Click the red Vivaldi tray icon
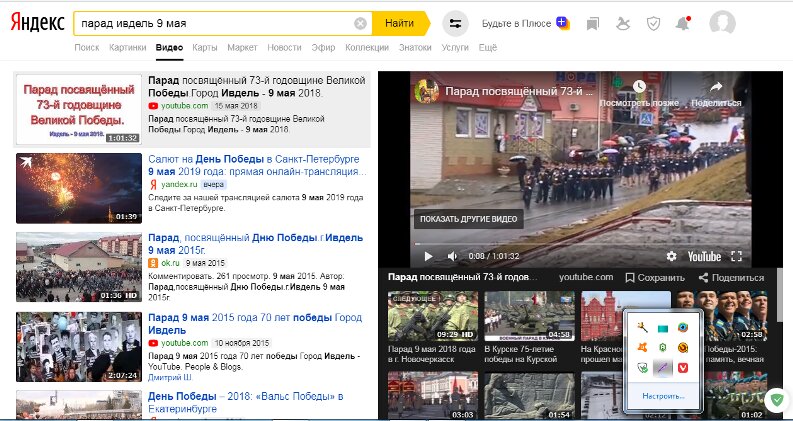793x421 pixels. 683,368
